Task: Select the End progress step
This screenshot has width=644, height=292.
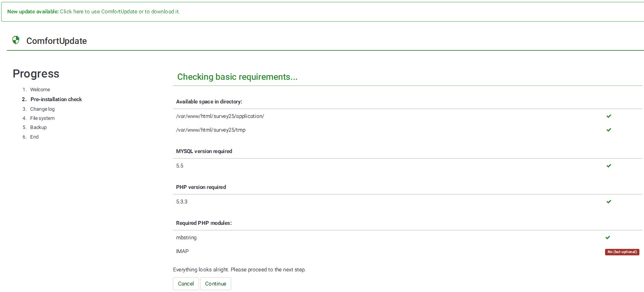Action: pos(34,137)
